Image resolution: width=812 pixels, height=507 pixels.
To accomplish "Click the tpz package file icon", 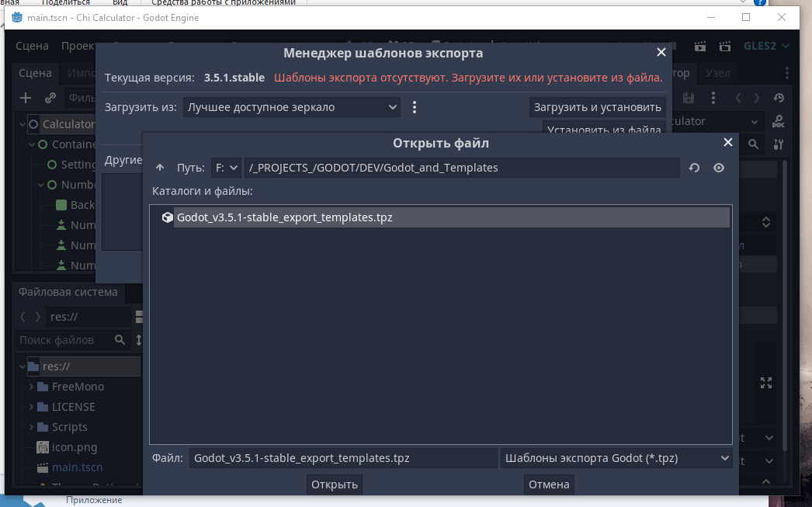I will 167,217.
